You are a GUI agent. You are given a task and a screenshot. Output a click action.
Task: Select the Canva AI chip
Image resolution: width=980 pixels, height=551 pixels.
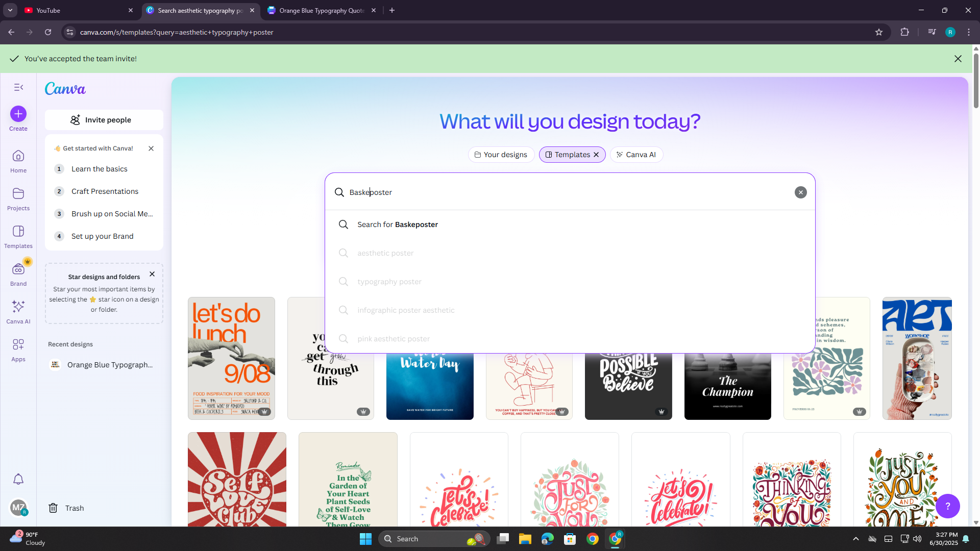click(x=636, y=155)
